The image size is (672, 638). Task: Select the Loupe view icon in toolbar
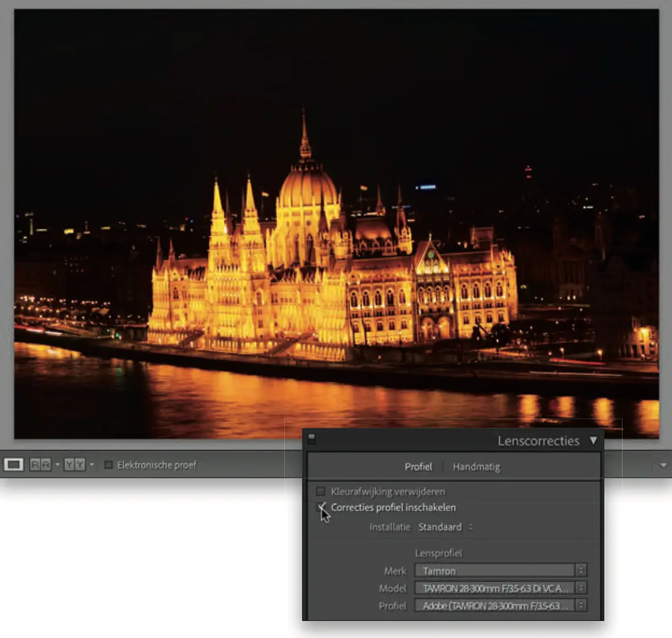[x=14, y=465]
